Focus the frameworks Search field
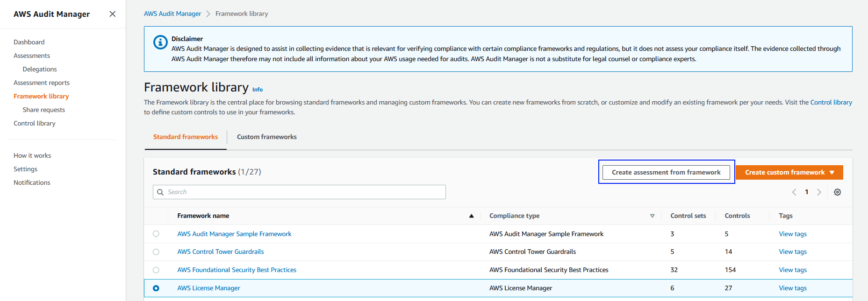The image size is (868, 301). point(299,192)
